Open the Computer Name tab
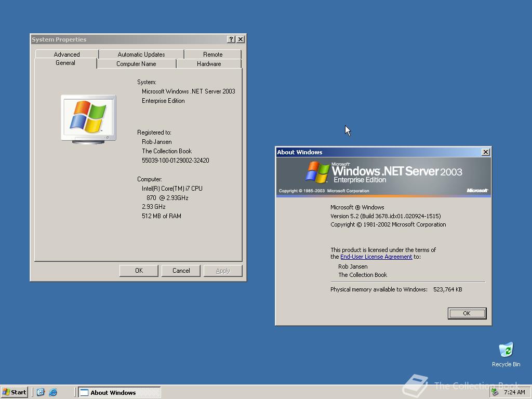532x399 pixels. (x=137, y=64)
